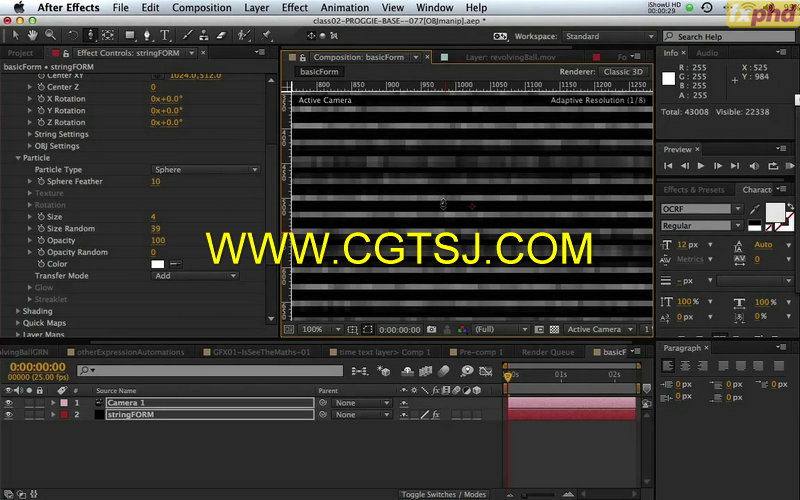Open the Workspace dropdown
800x500 pixels.
pyautogui.click(x=609, y=36)
